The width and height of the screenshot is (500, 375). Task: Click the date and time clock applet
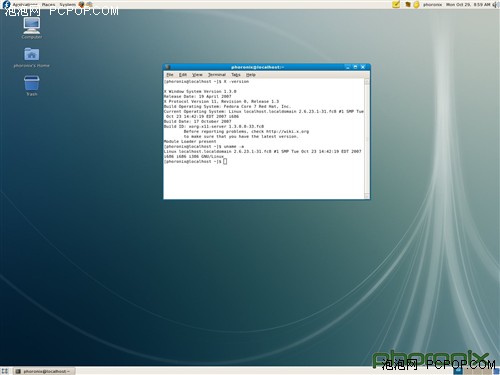coord(468,4)
